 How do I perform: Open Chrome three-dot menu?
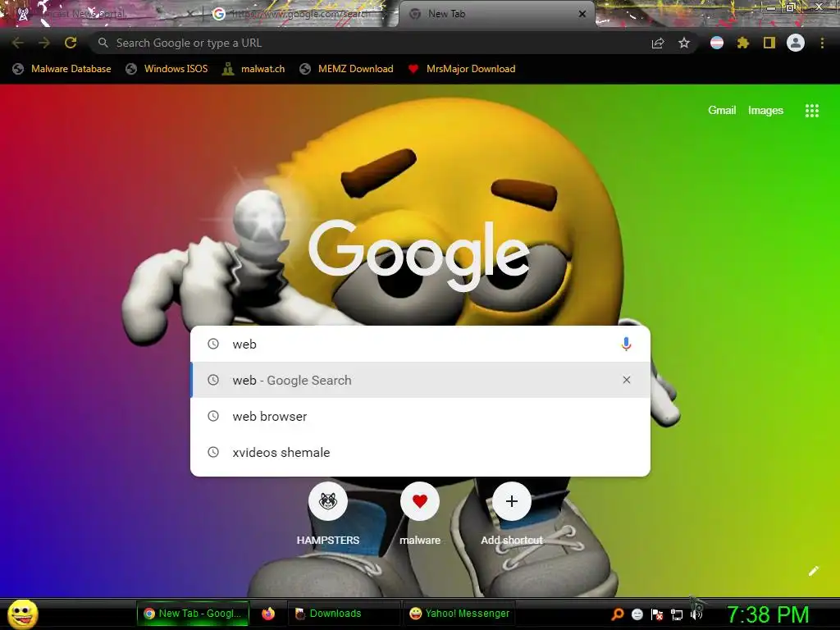tap(822, 43)
